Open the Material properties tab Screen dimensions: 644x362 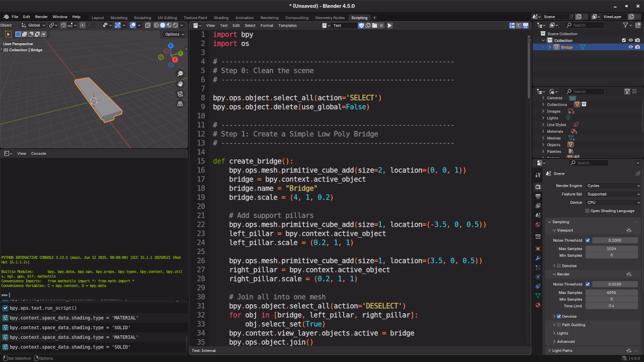538,305
